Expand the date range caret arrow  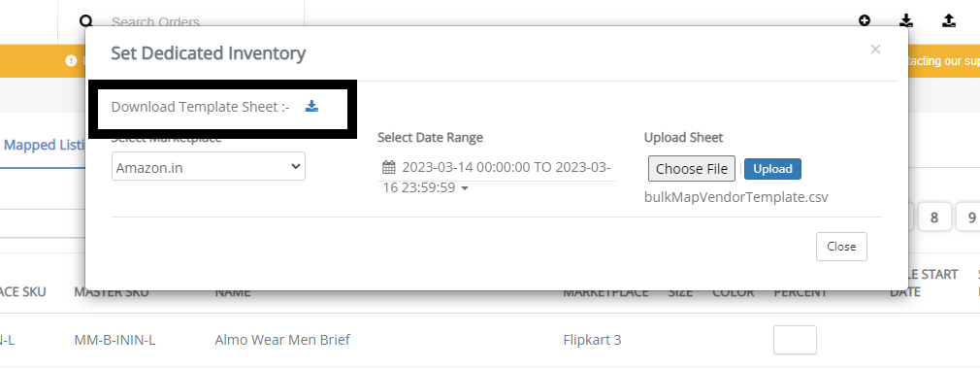tap(465, 188)
